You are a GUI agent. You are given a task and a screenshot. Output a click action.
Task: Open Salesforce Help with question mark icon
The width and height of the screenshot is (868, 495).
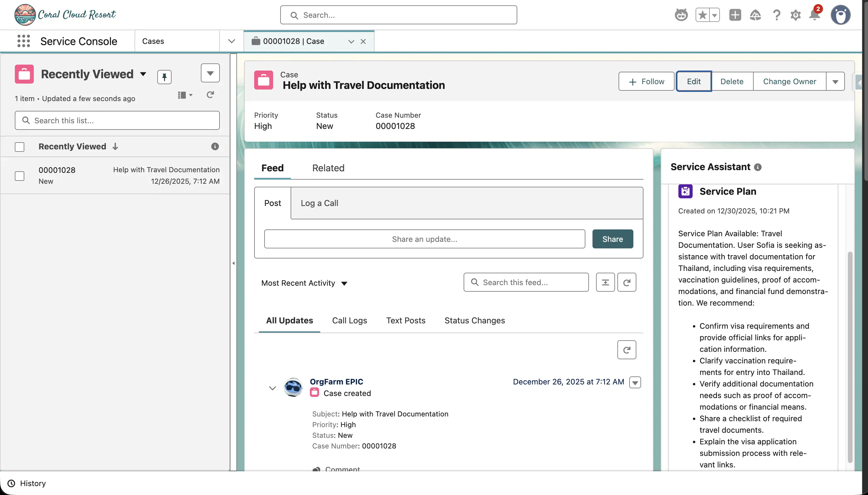coord(776,15)
